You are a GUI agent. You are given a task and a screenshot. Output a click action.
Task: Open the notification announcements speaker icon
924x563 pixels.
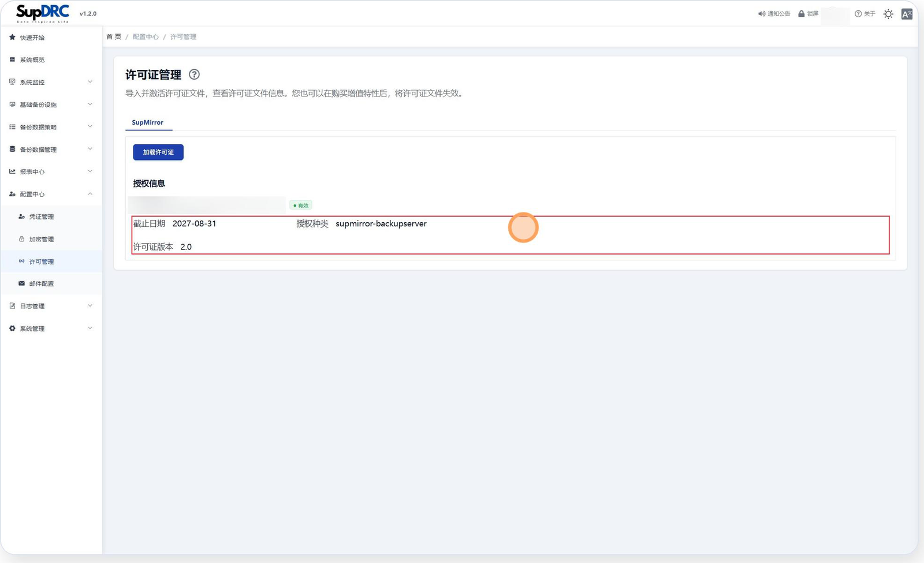[x=762, y=14]
